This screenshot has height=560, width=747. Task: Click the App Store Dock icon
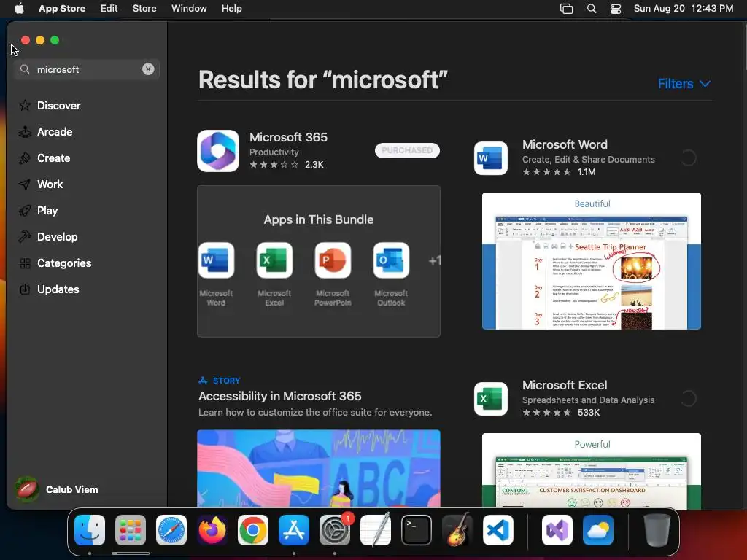coord(294,530)
